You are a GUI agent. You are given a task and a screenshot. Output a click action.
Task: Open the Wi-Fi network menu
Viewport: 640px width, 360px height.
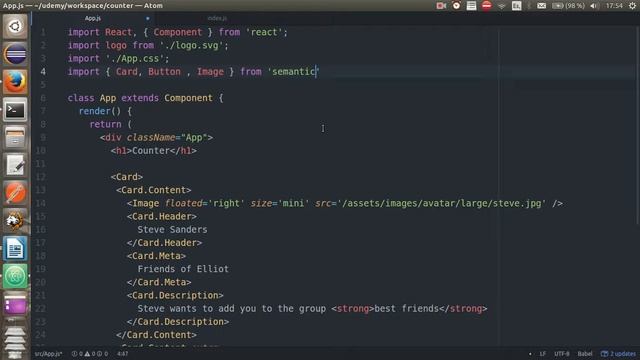[x=502, y=6]
